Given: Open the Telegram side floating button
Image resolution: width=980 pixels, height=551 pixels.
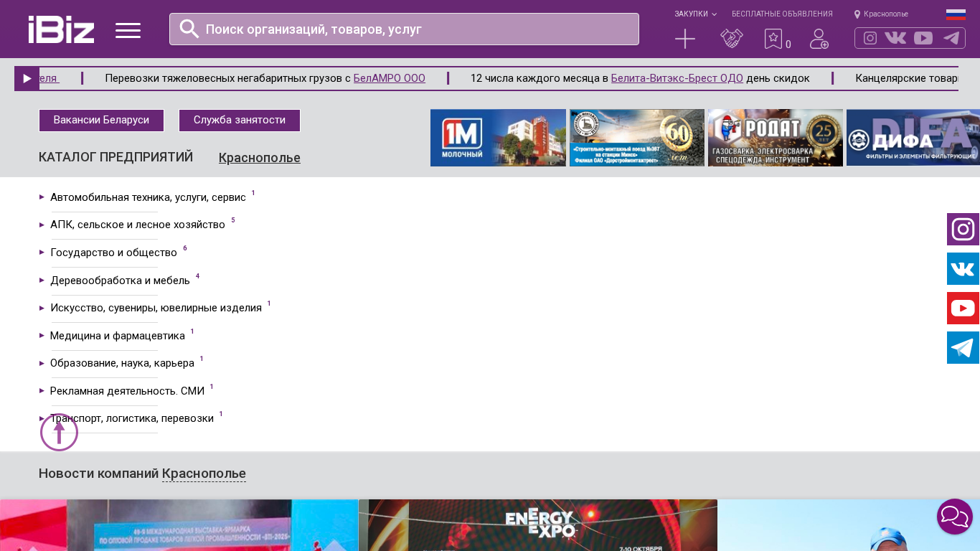Looking at the screenshot, I should (963, 348).
